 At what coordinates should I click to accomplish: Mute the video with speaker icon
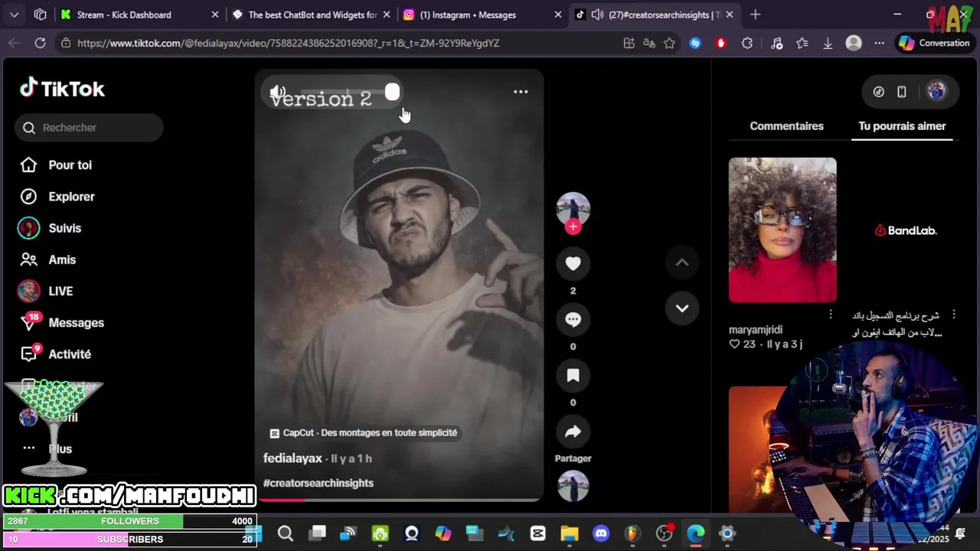(278, 93)
